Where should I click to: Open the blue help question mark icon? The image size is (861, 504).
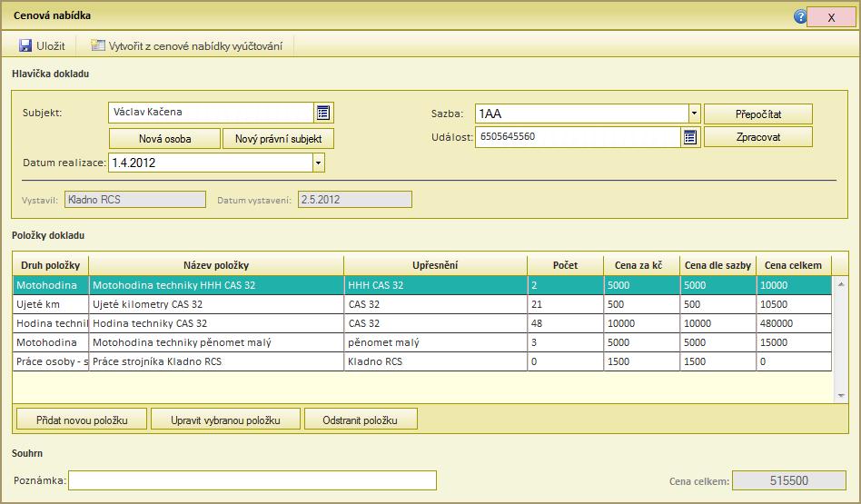coord(800,16)
